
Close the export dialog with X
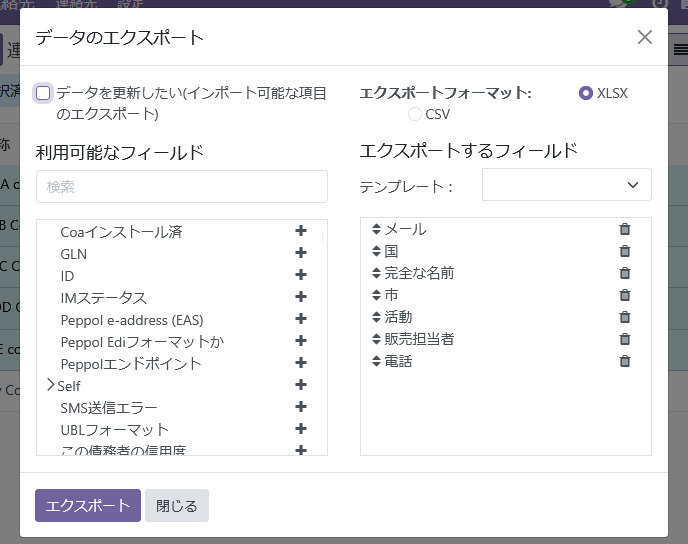tap(645, 37)
